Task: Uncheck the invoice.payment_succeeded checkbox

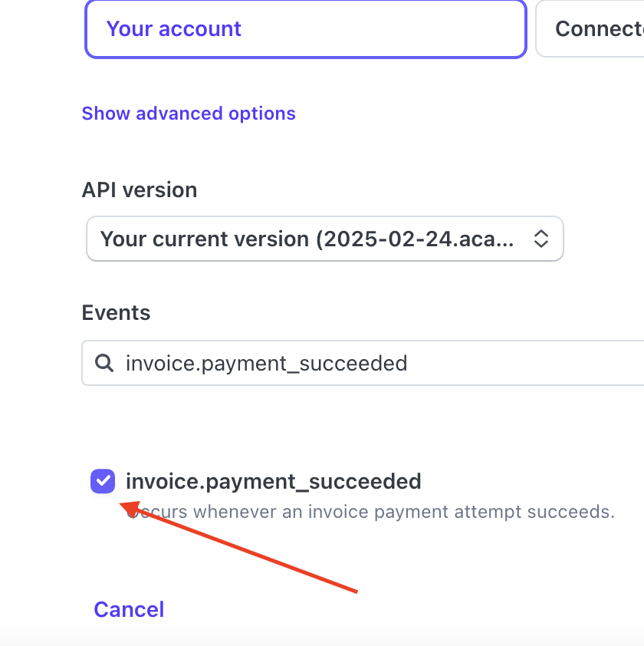Action: (x=103, y=482)
